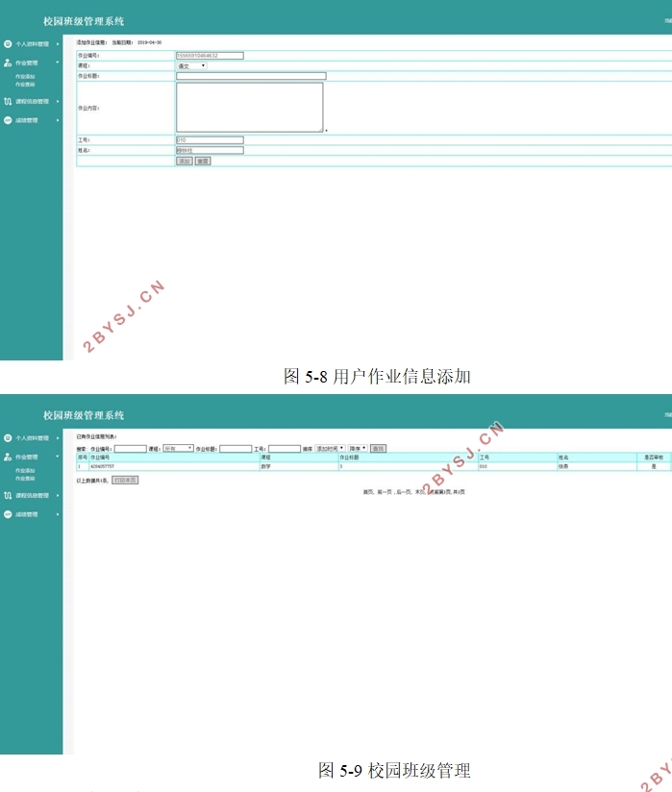Click 校园班级管理系统 title in Figure 5-9

tap(84, 415)
